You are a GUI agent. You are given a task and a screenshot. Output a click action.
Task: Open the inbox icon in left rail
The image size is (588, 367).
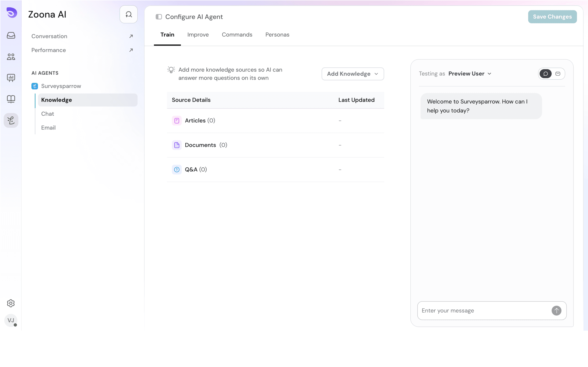11,35
